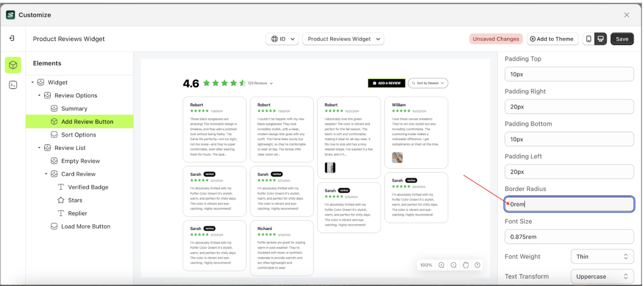Open the ID language dropdown
Image resolution: width=644 pixels, height=286 pixels.
click(x=282, y=39)
